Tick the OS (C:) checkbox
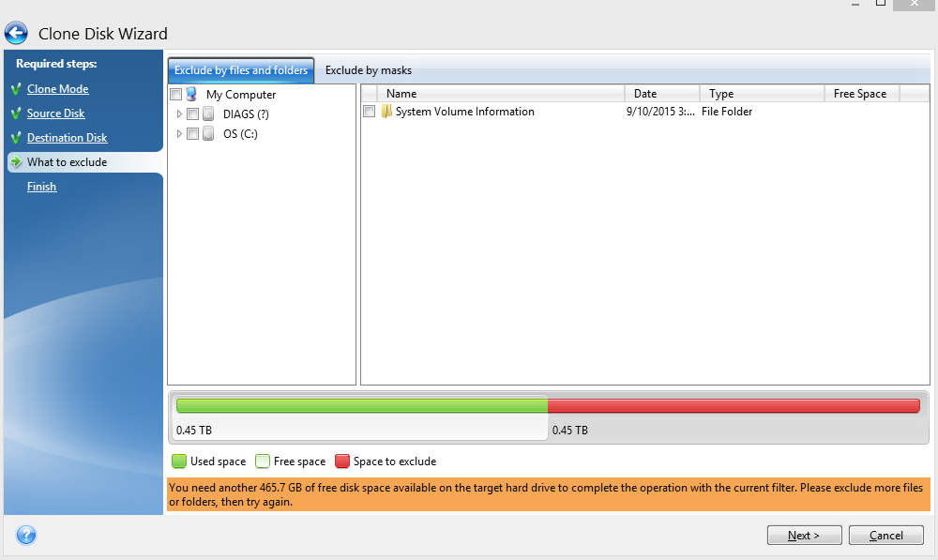This screenshot has height=560, width=938. pyautogui.click(x=192, y=133)
